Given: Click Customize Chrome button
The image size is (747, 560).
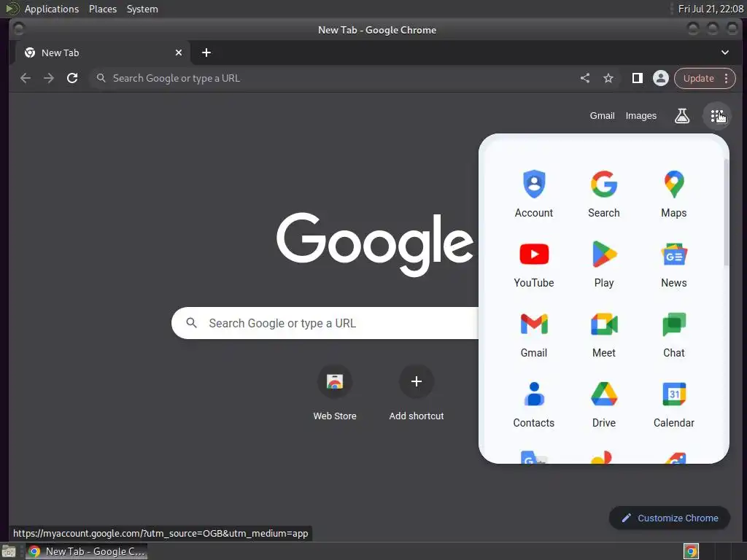Looking at the screenshot, I should click(670, 518).
